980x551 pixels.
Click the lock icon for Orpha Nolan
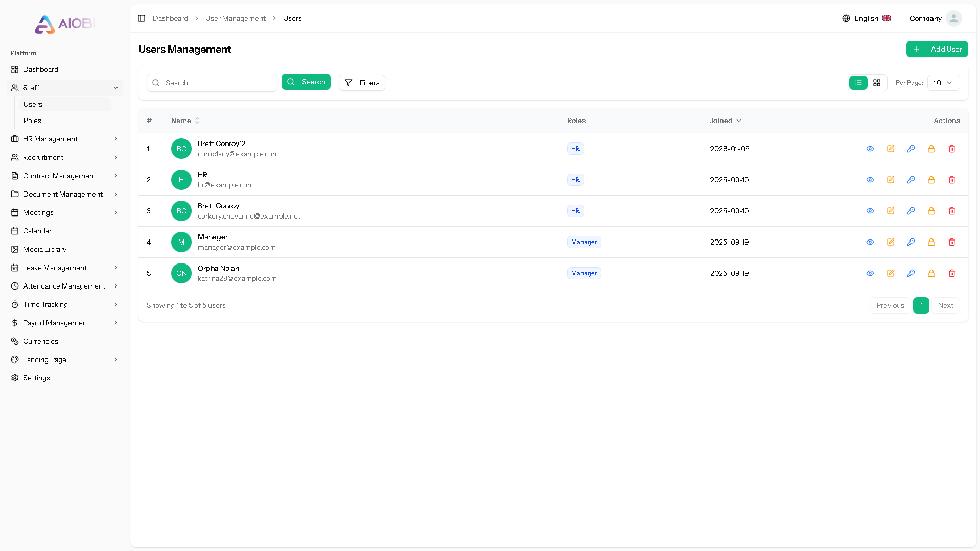[x=931, y=273]
